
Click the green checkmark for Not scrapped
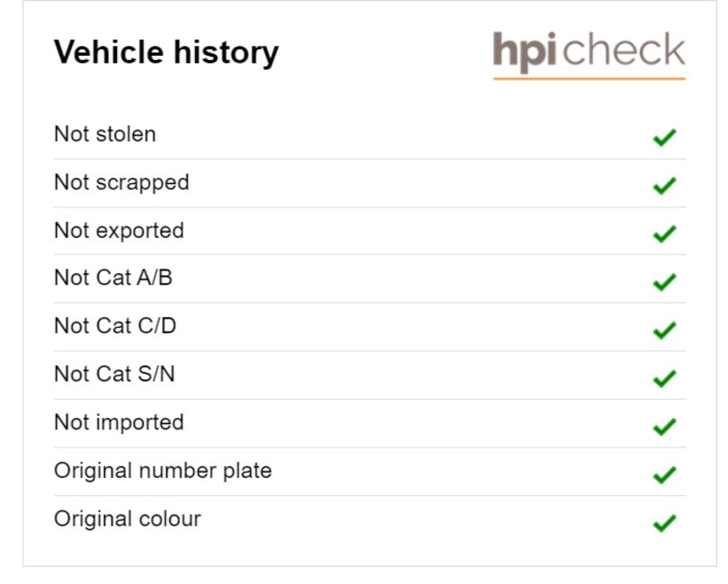(x=664, y=186)
